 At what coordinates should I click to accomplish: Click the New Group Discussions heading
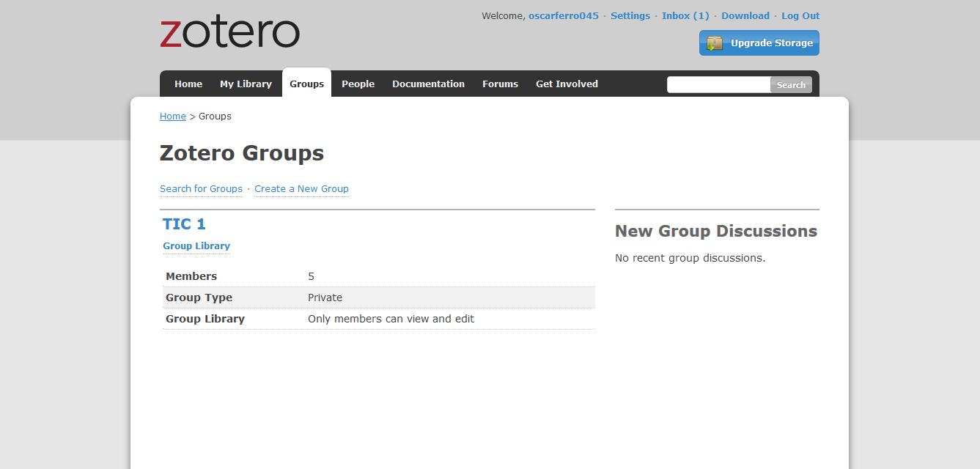[x=716, y=231]
